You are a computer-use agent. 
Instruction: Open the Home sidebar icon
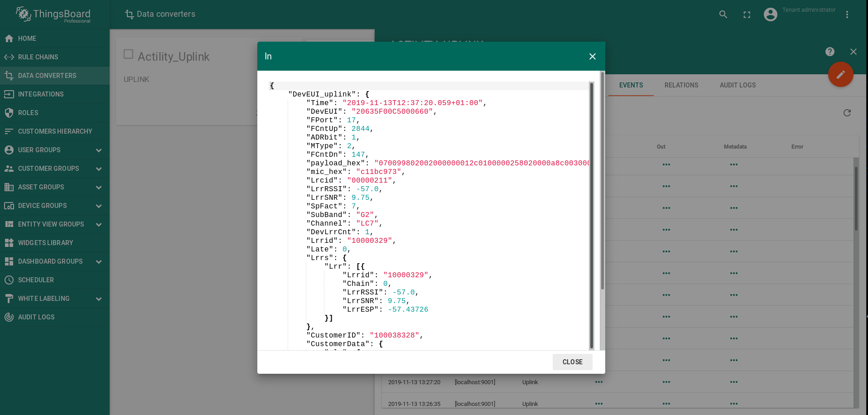[x=9, y=39]
